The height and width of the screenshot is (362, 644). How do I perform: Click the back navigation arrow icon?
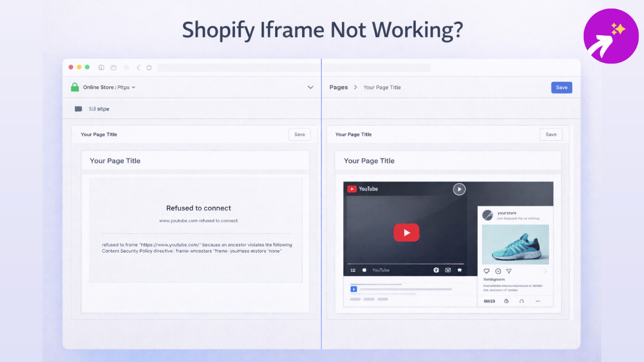pyautogui.click(x=138, y=67)
